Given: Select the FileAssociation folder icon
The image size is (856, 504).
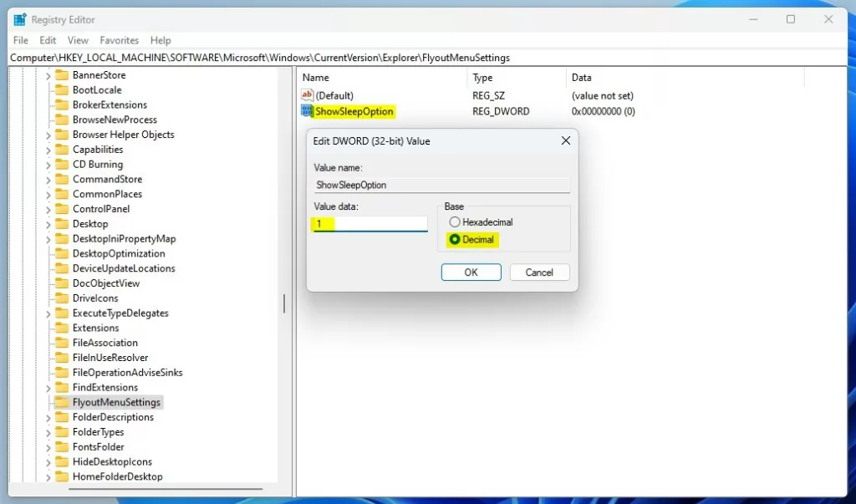Looking at the screenshot, I should pos(62,343).
